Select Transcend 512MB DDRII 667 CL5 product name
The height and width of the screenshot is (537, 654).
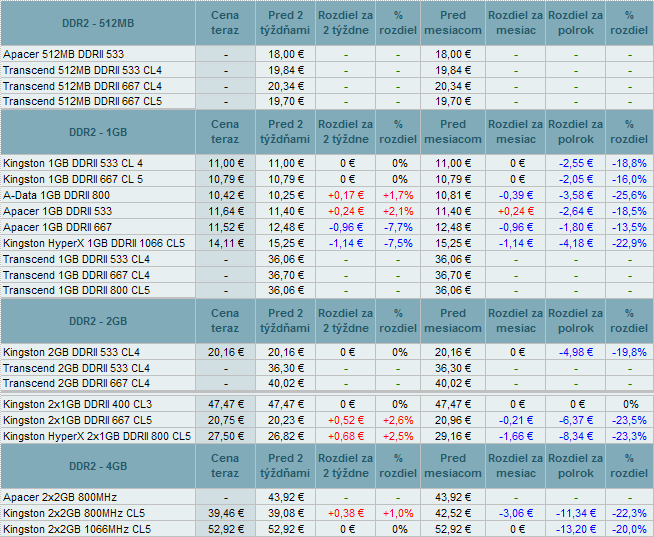(82, 101)
